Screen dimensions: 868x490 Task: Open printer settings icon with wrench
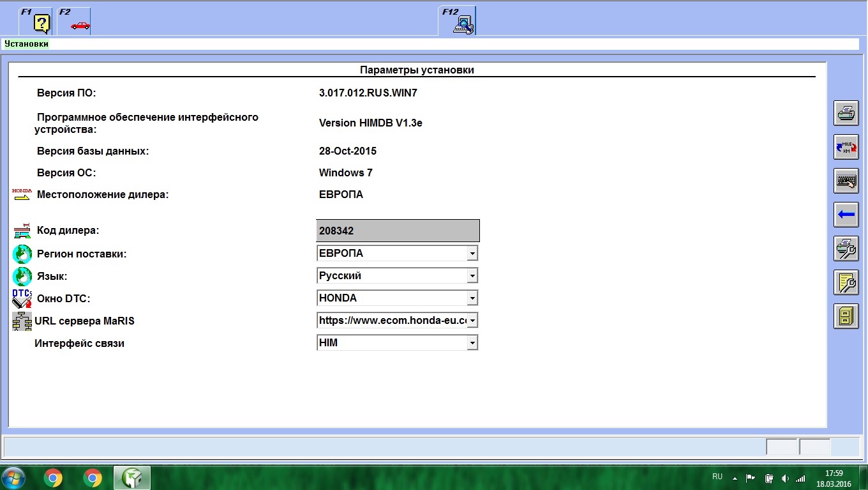[x=846, y=249]
